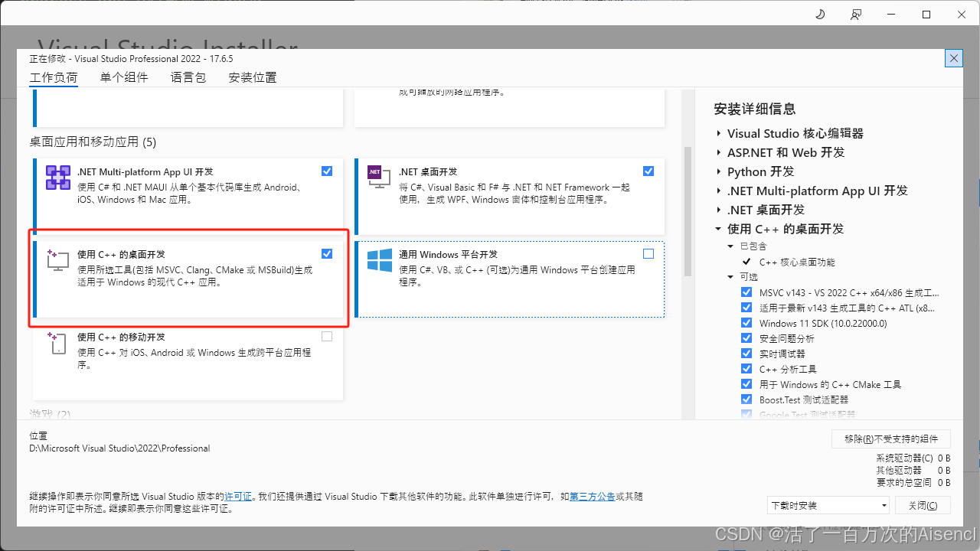This screenshot has width=980, height=551.
Task: Open the 许可证 link
Action: 238,497
